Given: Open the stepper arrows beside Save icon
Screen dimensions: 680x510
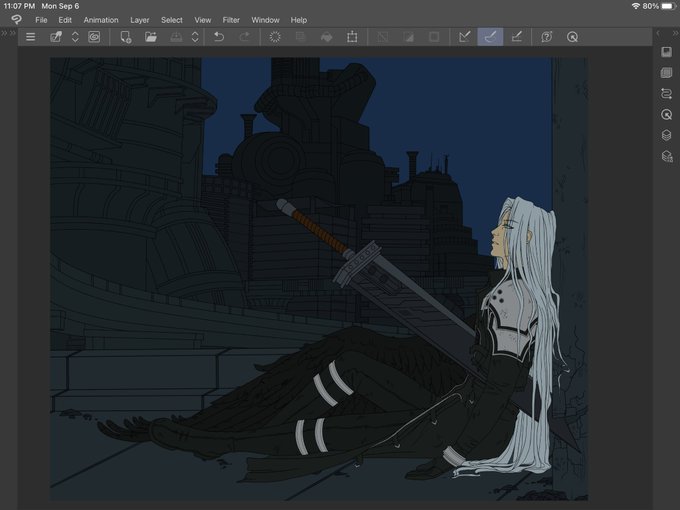Looking at the screenshot, I should [195, 37].
